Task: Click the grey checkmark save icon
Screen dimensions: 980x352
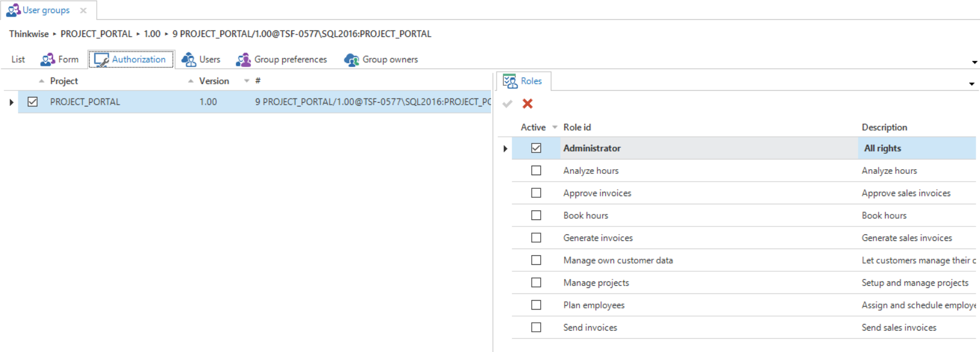Action: pyautogui.click(x=507, y=104)
